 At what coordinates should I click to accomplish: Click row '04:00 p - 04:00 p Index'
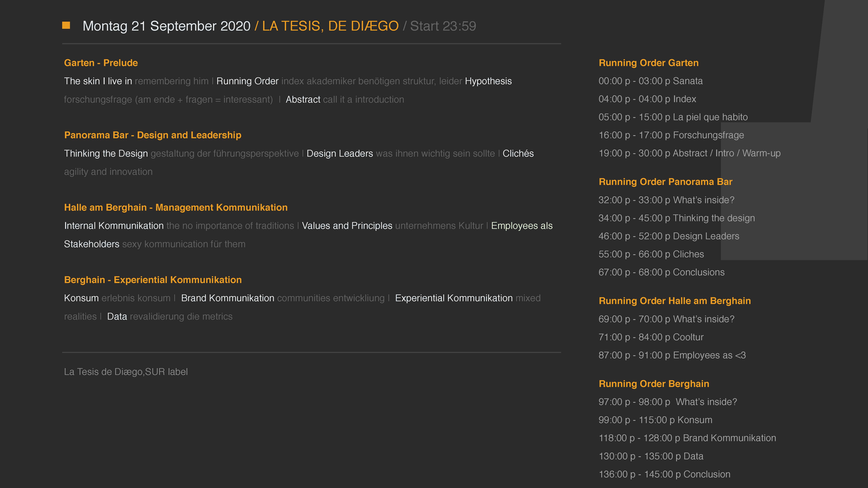pos(647,99)
